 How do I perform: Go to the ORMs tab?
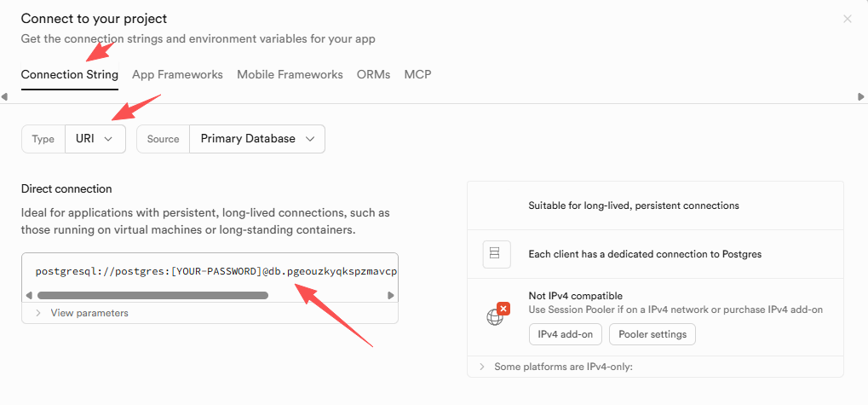(x=373, y=75)
